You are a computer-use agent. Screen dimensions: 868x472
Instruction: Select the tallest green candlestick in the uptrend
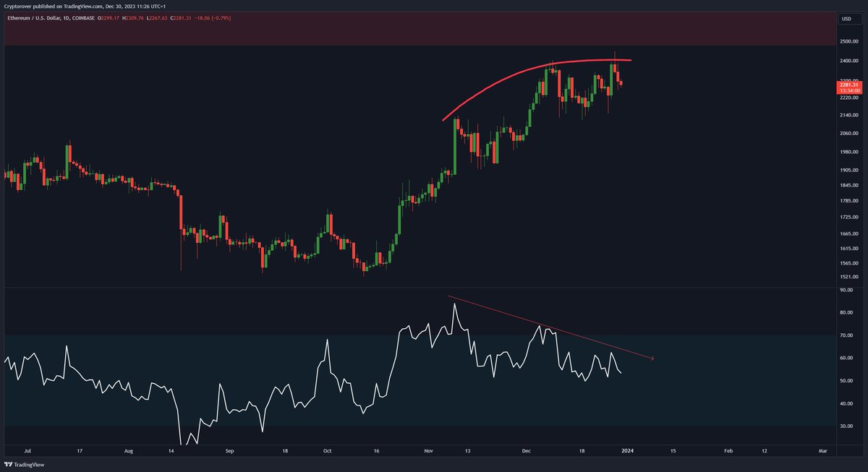[x=454, y=145]
